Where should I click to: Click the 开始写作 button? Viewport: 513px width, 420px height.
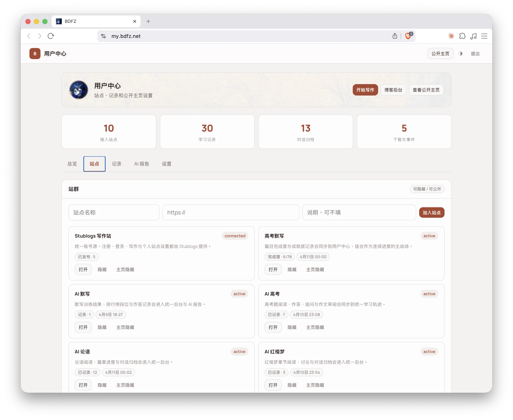[x=365, y=90]
